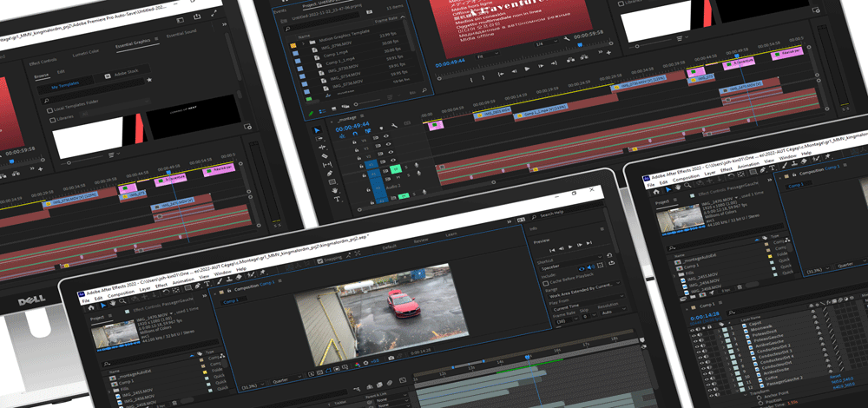The height and width of the screenshot is (408, 868).
Task: Select the Hand tool in center Premiere
Action: click(334, 190)
